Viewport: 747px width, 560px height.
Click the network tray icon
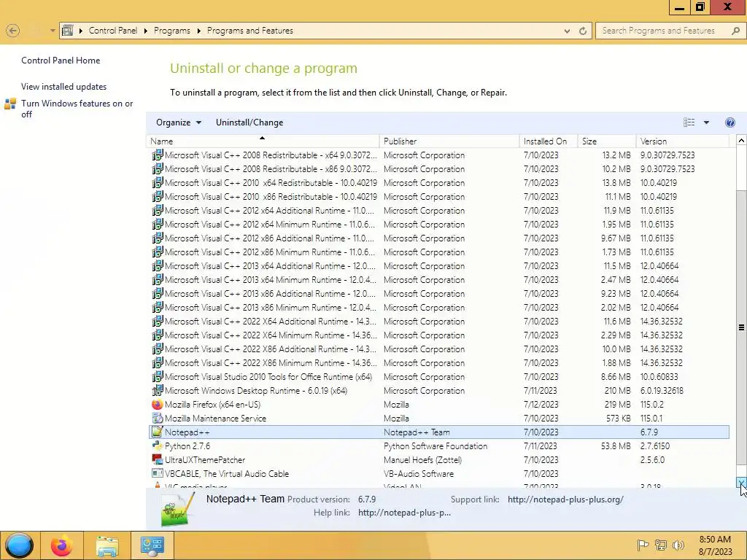661,545
